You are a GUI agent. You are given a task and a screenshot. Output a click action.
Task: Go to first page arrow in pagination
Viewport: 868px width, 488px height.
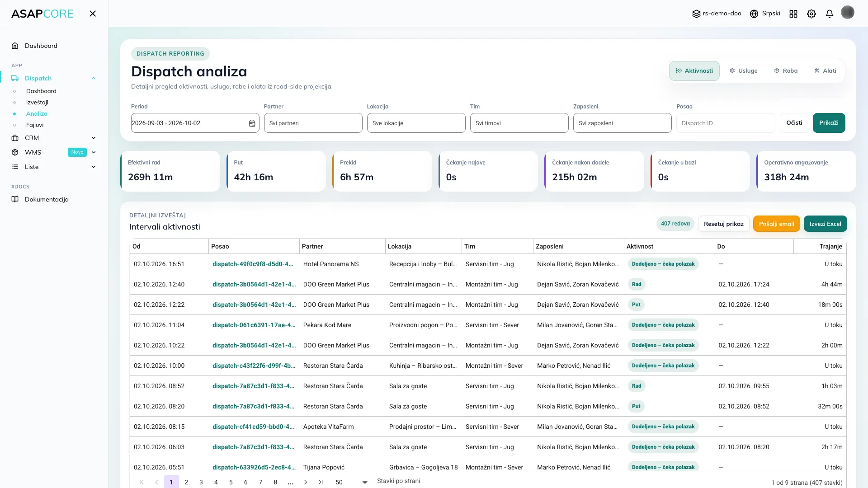coord(142,482)
